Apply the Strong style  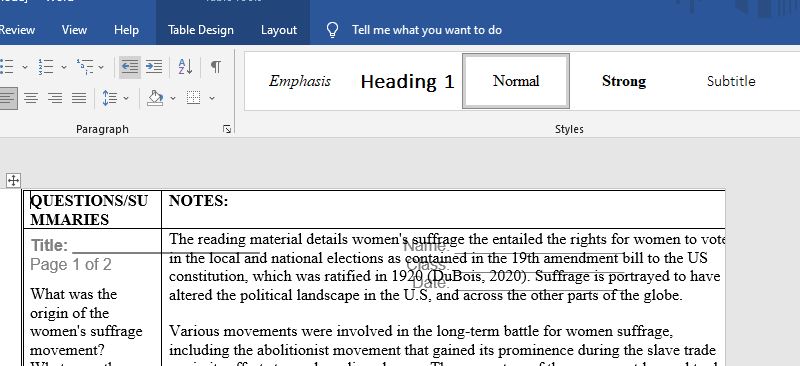(x=624, y=81)
